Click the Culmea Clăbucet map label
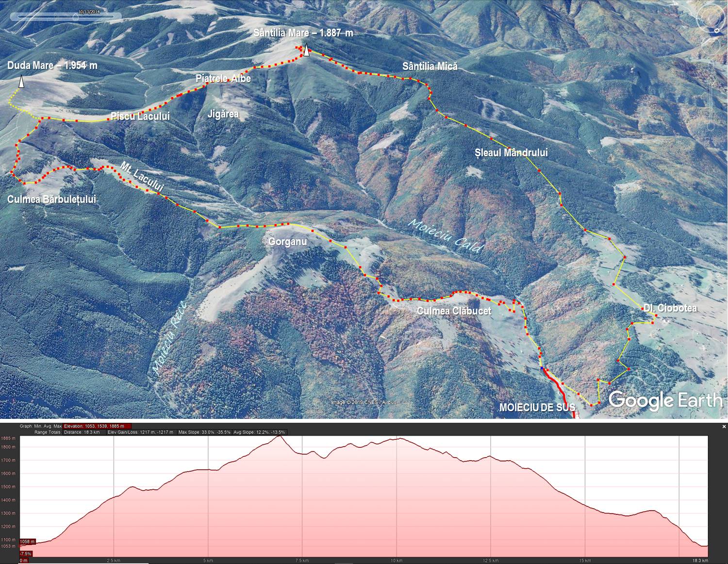Image resolution: width=728 pixels, height=564 pixels. [x=454, y=311]
